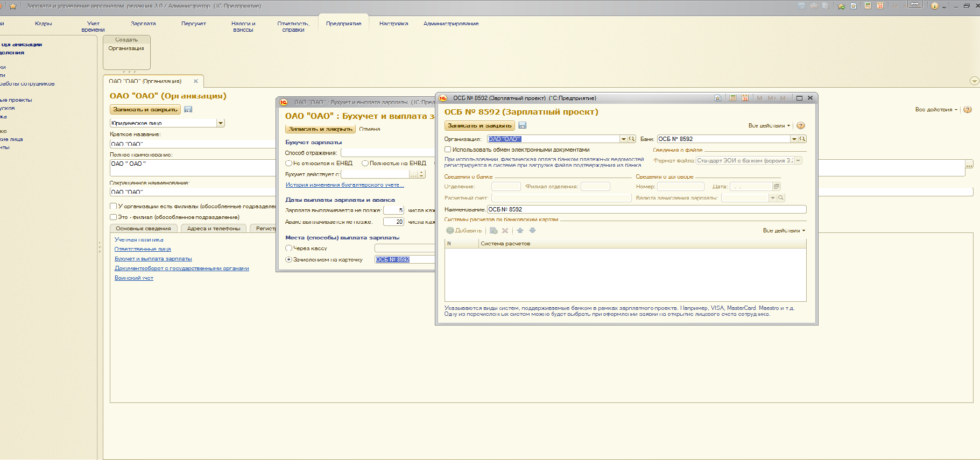The height and width of the screenshot is (460, 980).
Task: Click Записать и закрыть in Бухучет window
Action: 320,129
